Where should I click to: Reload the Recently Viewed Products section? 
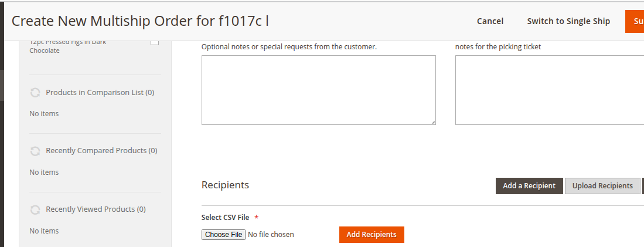coord(35,209)
